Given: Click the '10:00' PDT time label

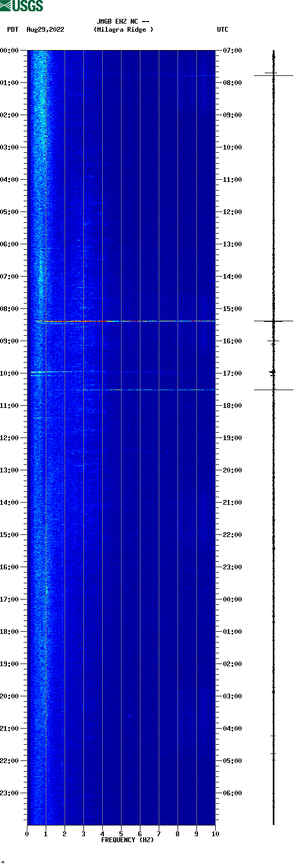Looking at the screenshot, I should pos(10,373).
